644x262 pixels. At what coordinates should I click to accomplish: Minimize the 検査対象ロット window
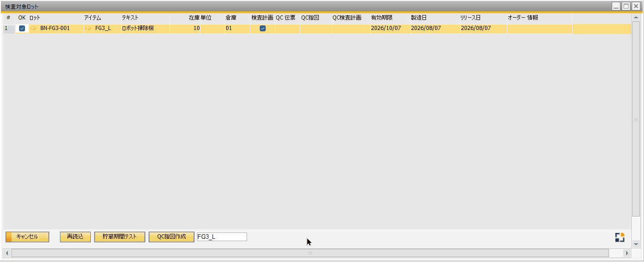click(616, 6)
